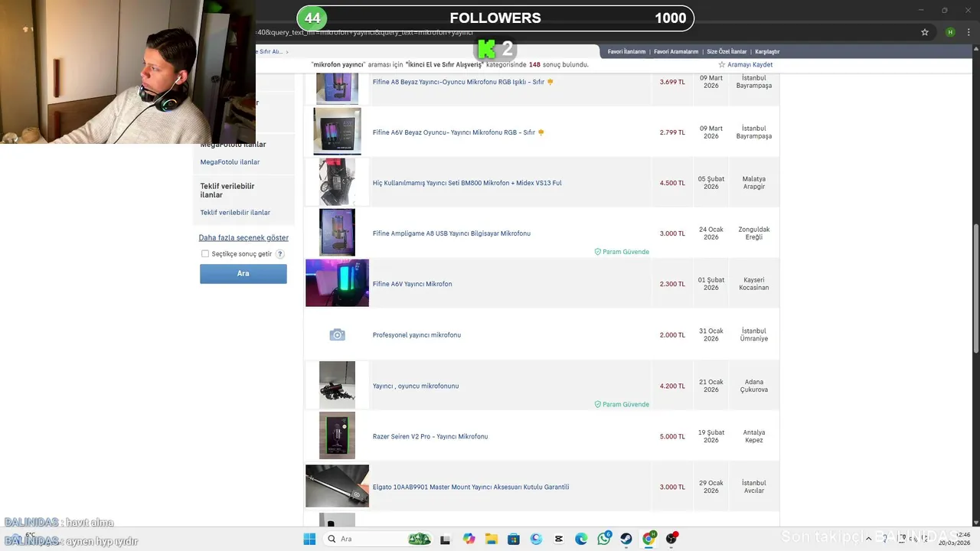Click the BM800 set listing thumbnail
Screen dimensions: 980x551
[x=337, y=182]
